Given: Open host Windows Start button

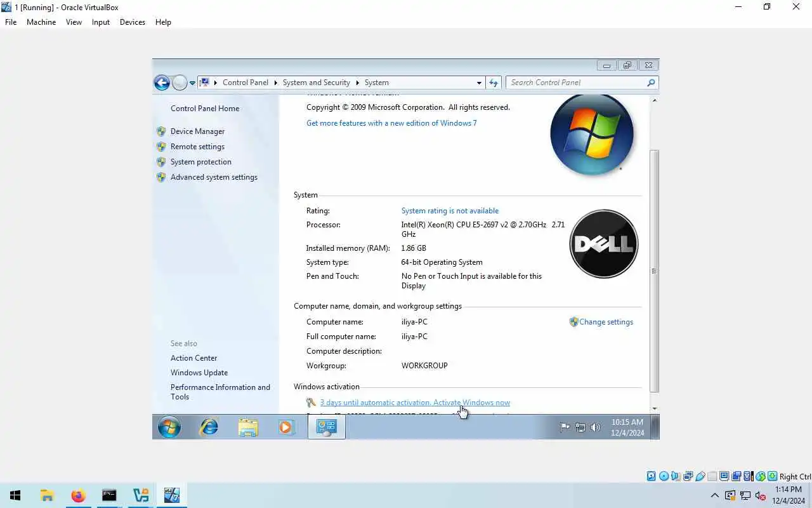Looking at the screenshot, I should pos(15,495).
